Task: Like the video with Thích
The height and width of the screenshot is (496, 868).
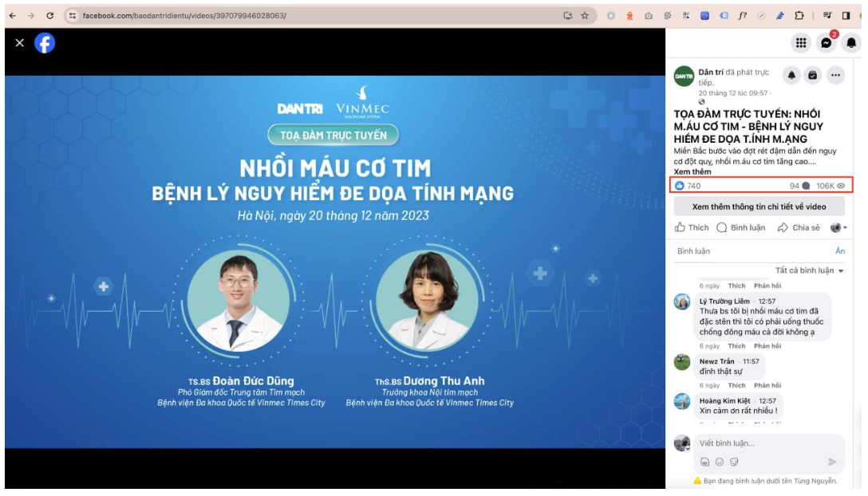Action: pyautogui.click(x=692, y=227)
